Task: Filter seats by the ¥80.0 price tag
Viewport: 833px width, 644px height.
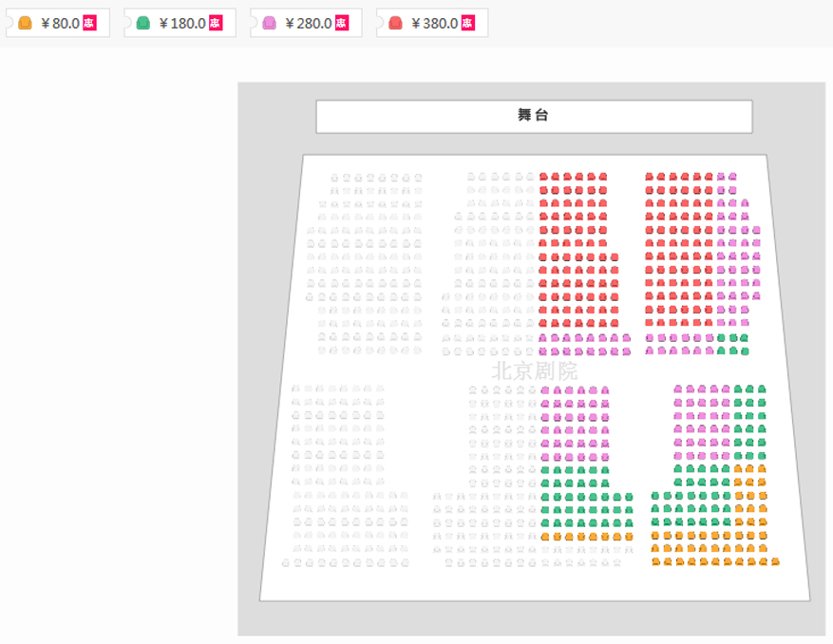Action: pos(58,23)
